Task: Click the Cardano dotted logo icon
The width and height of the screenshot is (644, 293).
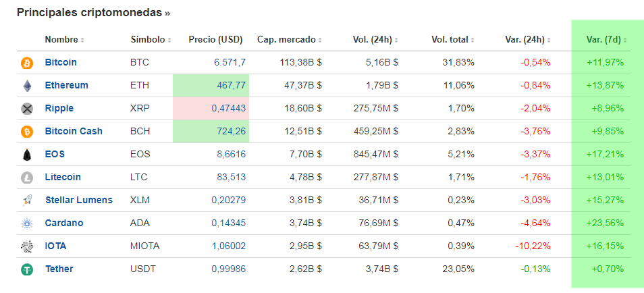Action: click(x=28, y=223)
